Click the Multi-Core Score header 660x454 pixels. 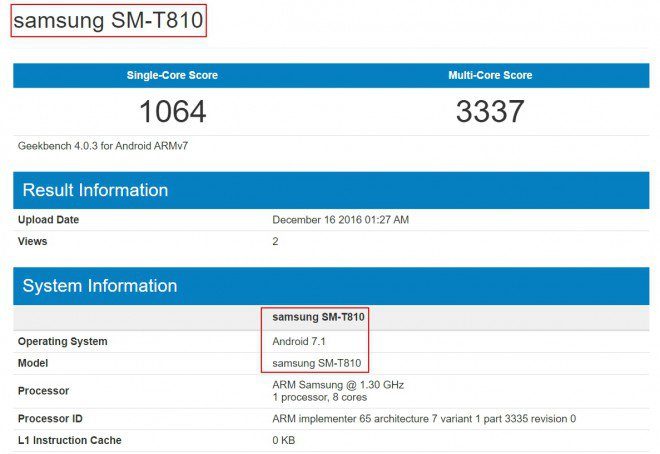[490, 75]
